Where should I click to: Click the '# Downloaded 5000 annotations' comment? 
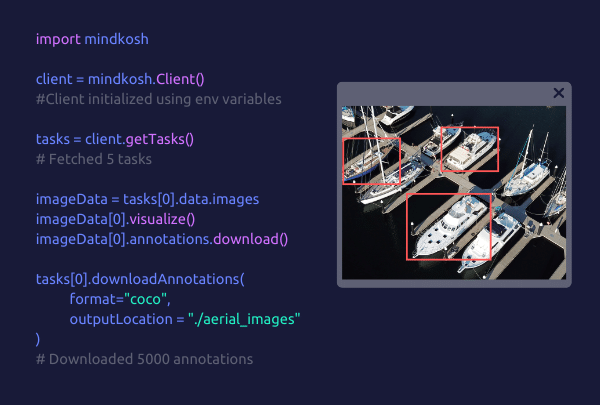(x=144, y=359)
